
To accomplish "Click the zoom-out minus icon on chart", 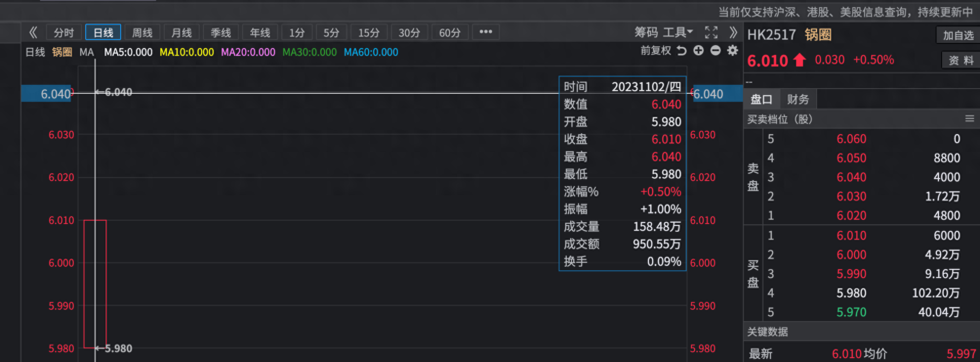I will pos(715,51).
